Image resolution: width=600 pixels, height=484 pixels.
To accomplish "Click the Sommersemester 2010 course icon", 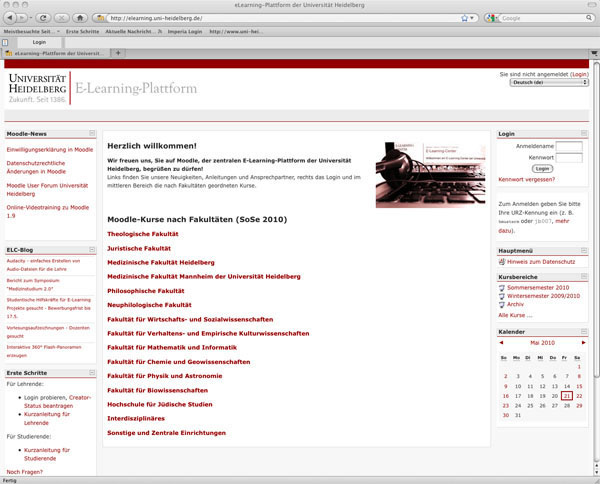I will point(502,287).
